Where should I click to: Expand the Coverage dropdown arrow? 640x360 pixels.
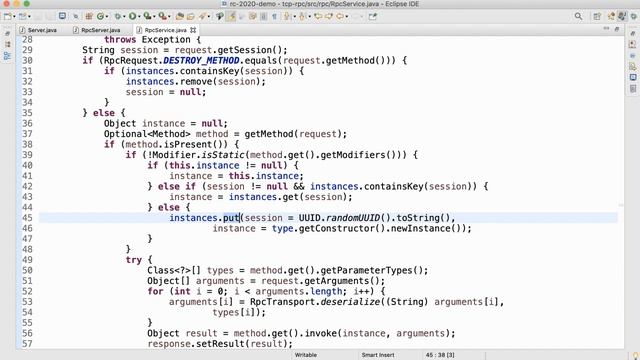pos(154,17)
